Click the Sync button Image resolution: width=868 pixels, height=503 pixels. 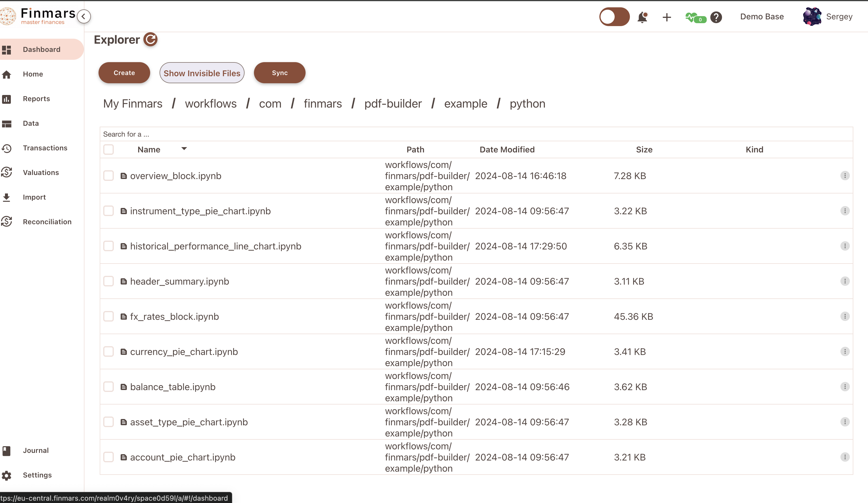(280, 73)
